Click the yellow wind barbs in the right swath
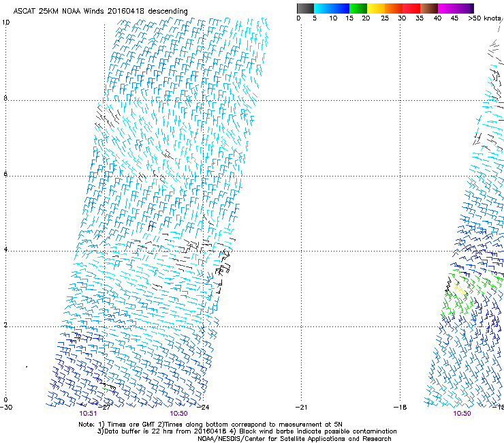The height and width of the screenshot is (443, 504). click(460, 289)
